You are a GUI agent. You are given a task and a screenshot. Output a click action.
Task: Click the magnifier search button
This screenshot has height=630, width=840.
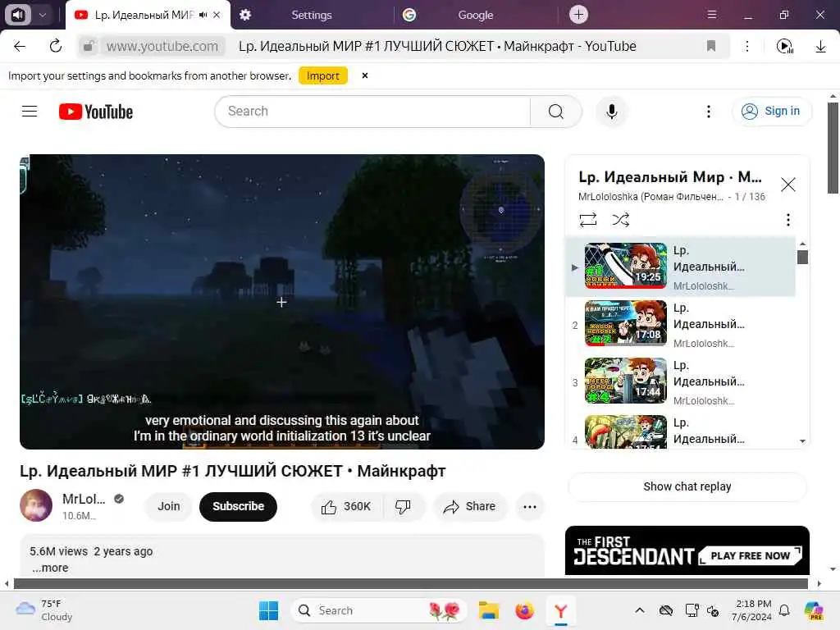pyautogui.click(x=555, y=112)
